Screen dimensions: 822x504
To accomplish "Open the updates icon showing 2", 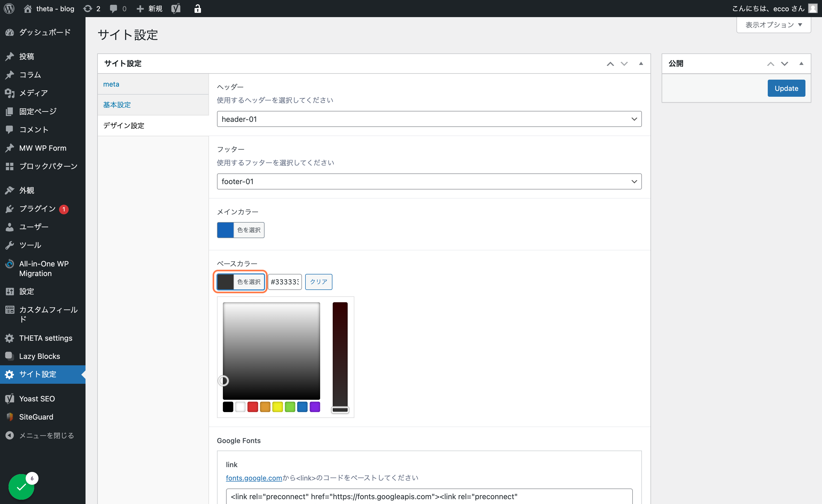I will coord(91,9).
